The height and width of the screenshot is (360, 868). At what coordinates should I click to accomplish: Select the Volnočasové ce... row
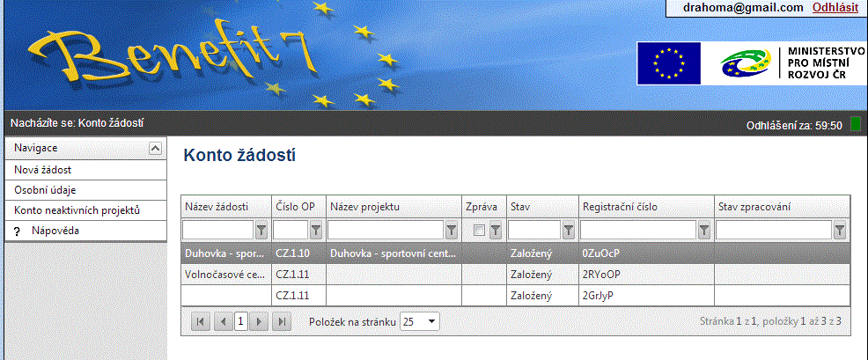point(515,274)
